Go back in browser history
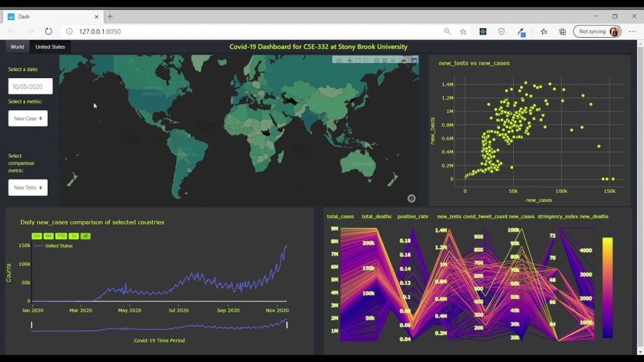The width and height of the screenshot is (644, 362). (11, 31)
